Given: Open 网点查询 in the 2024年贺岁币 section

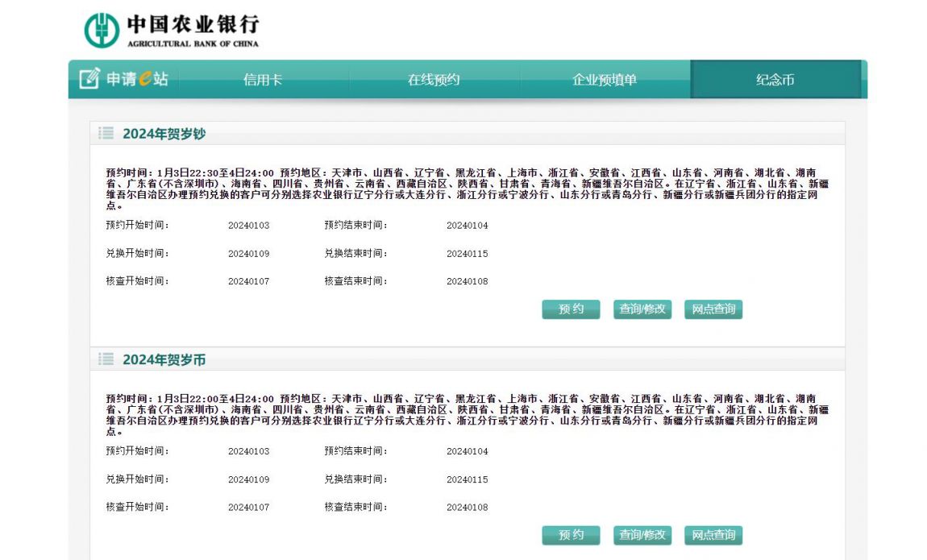Looking at the screenshot, I should tap(713, 535).
